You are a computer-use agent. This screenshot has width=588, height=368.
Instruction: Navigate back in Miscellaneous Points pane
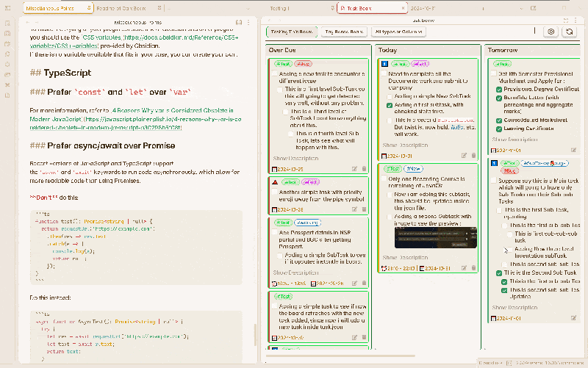(x=28, y=23)
